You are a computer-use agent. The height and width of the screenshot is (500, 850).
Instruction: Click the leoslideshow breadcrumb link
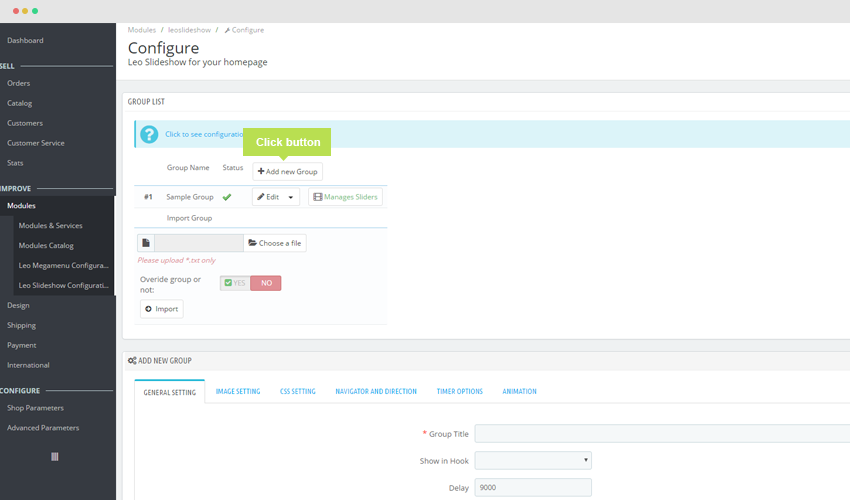[189, 30]
